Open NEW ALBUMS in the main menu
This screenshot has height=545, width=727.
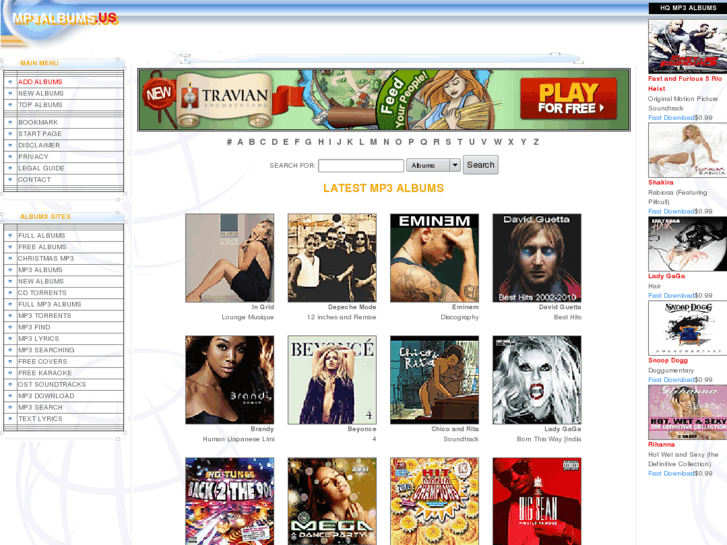[41, 93]
